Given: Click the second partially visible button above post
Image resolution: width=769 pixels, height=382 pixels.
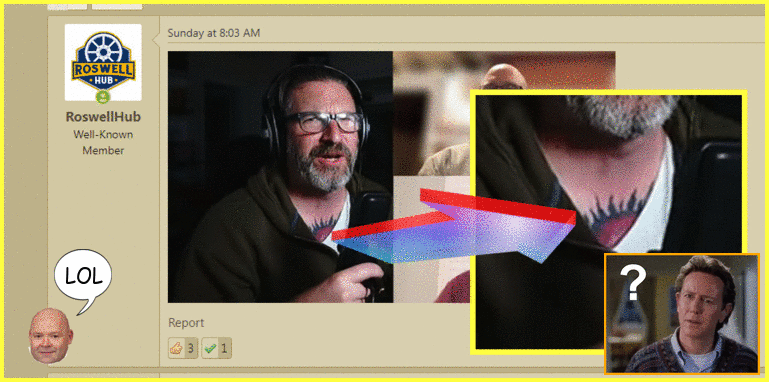Looking at the screenshot, I should (117, 5).
